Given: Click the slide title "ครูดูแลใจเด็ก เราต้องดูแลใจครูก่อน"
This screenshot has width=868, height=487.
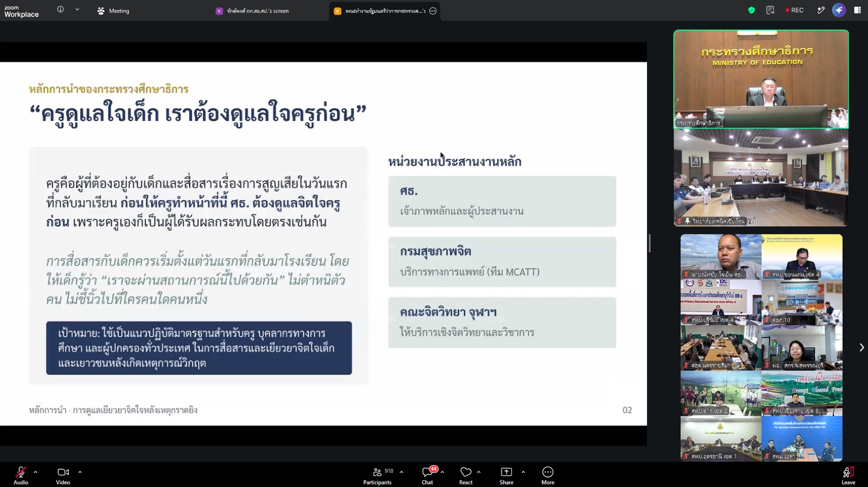Looking at the screenshot, I should tap(198, 113).
